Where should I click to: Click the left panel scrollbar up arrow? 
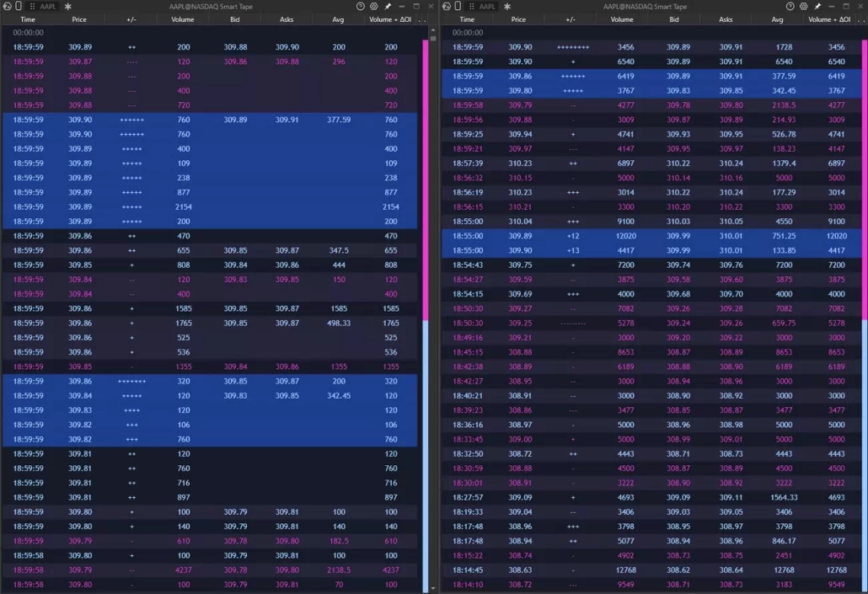click(x=433, y=29)
